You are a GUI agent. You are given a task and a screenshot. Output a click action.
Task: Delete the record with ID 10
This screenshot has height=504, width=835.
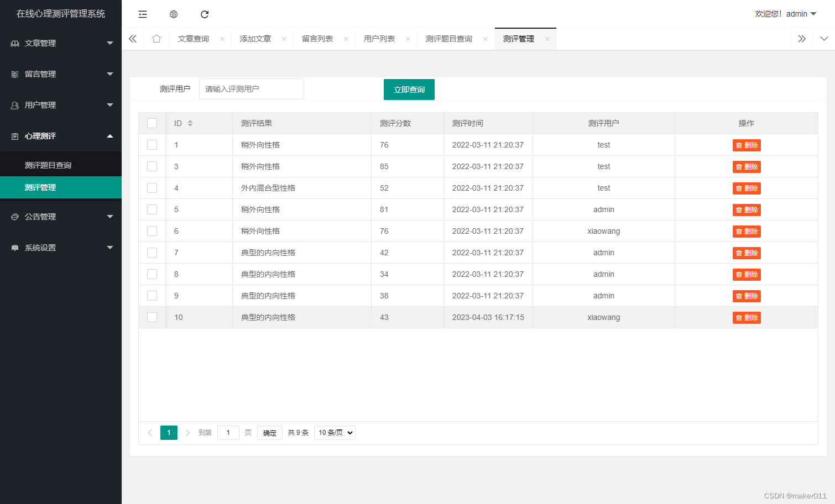tap(747, 318)
